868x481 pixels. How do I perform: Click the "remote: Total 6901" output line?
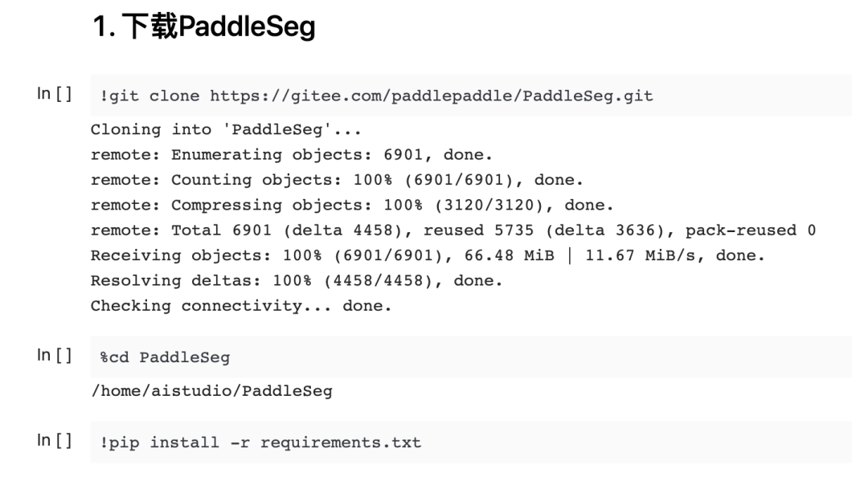click(x=452, y=230)
